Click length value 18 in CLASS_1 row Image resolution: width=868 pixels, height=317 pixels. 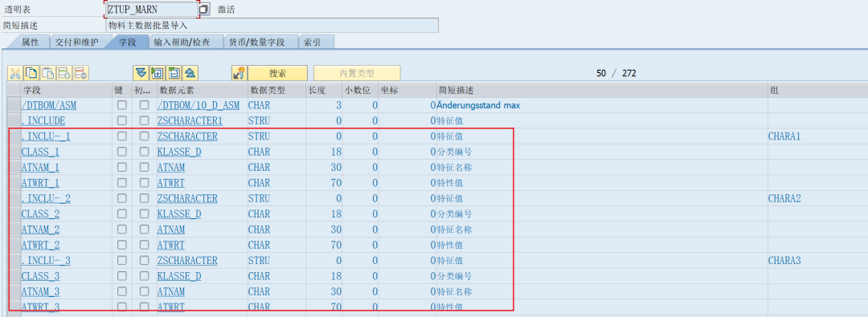pyautogui.click(x=336, y=152)
